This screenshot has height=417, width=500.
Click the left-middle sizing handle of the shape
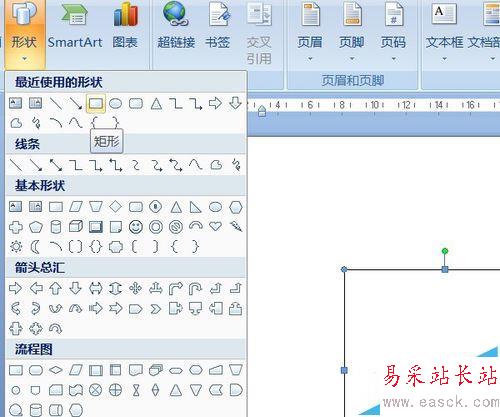click(x=344, y=370)
